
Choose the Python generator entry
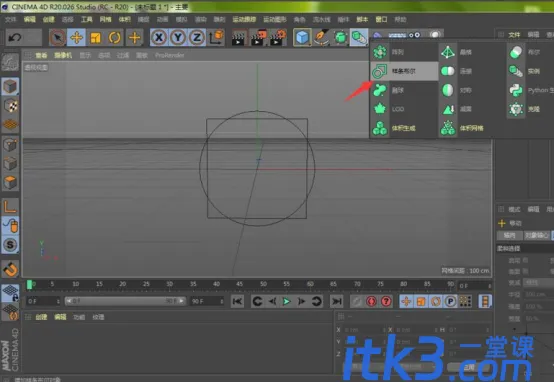tap(531, 90)
